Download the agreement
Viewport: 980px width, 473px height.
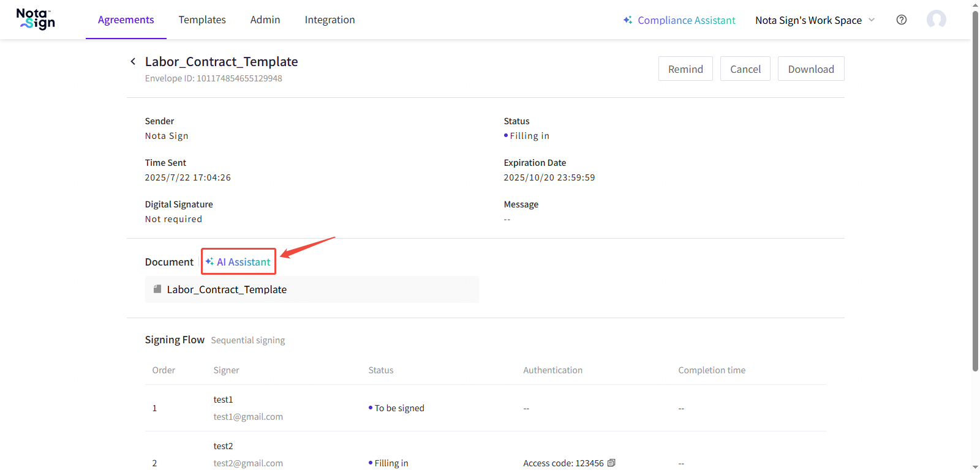pyautogui.click(x=810, y=69)
